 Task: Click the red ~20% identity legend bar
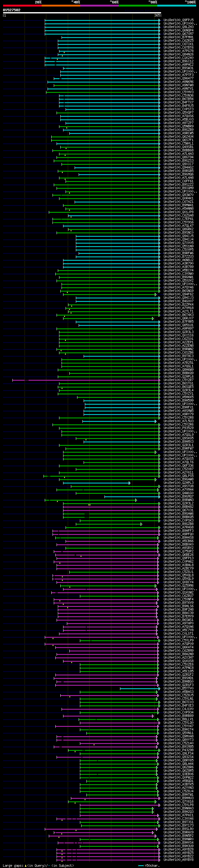point(22,6)
